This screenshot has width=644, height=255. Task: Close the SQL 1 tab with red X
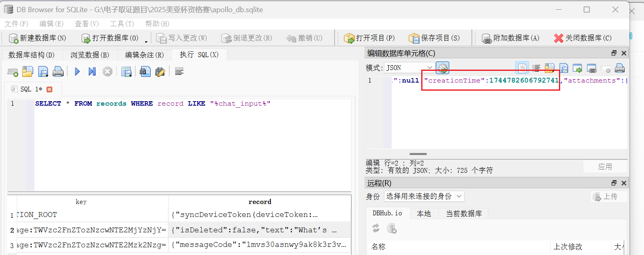(49, 89)
